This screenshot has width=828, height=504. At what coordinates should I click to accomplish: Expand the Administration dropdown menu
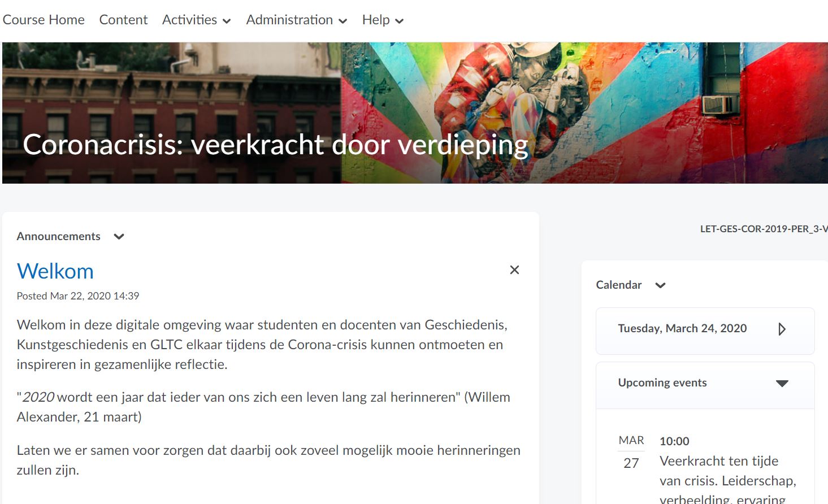296,20
